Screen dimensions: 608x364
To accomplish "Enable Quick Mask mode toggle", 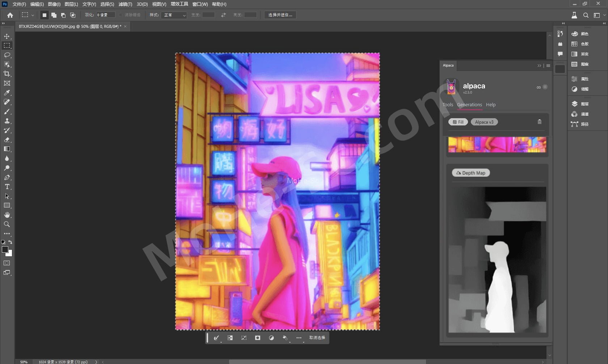I will point(7,263).
